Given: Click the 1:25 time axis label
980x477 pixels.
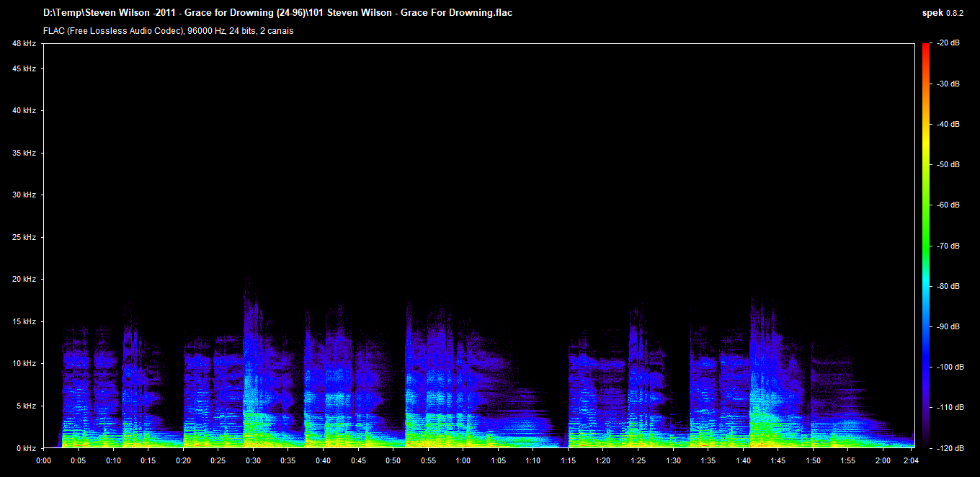Looking at the screenshot, I should pos(638,460).
